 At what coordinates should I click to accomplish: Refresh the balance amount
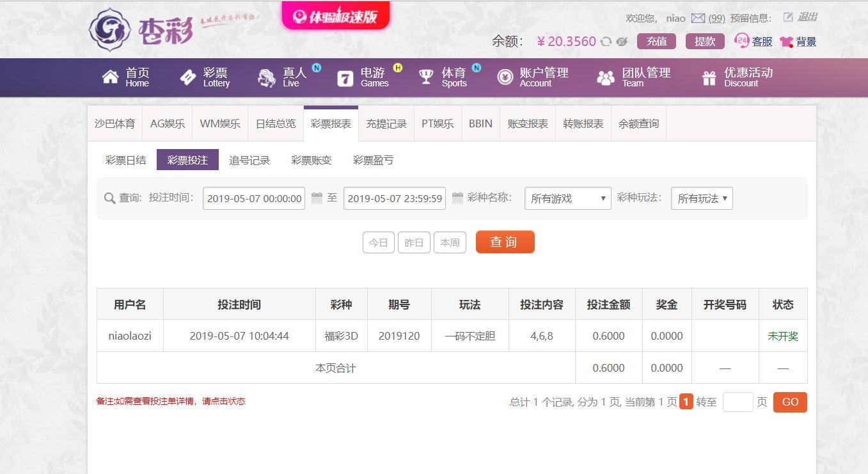click(x=606, y=42)
